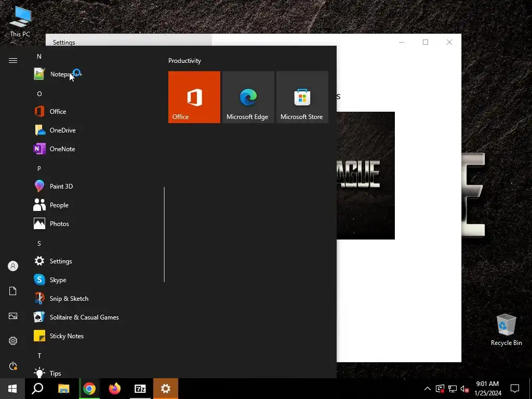The width and height of the screenshot is (532, 399).
Task: Maximize the Settings window
Action: pyautogui.click(x=425, y=42)
